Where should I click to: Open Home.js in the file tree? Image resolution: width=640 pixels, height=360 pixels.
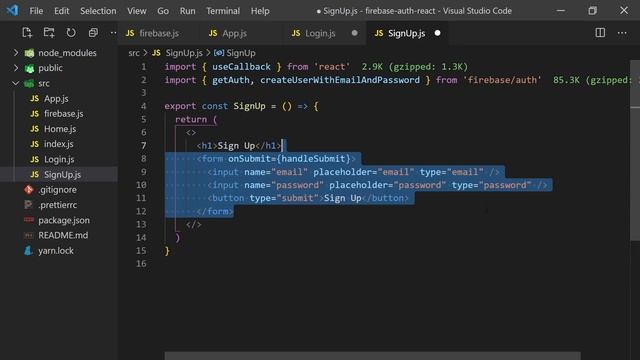(59, 129)
